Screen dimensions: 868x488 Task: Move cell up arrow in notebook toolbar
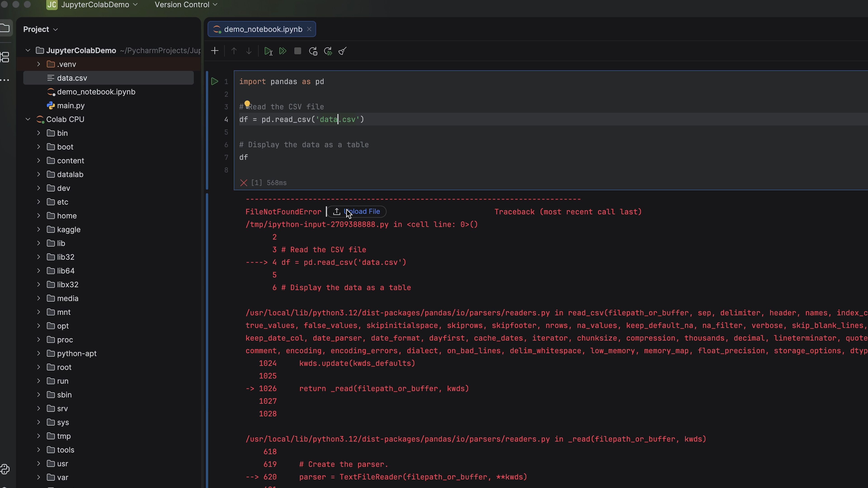click(234, 51)
